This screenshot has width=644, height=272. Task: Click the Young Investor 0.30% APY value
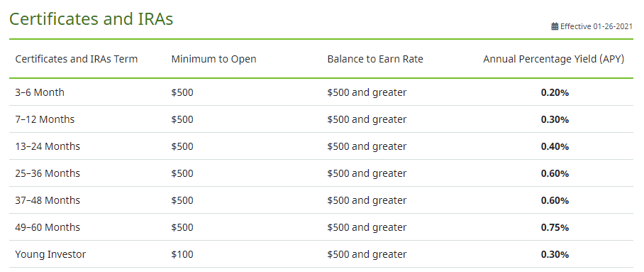[555, 255]
